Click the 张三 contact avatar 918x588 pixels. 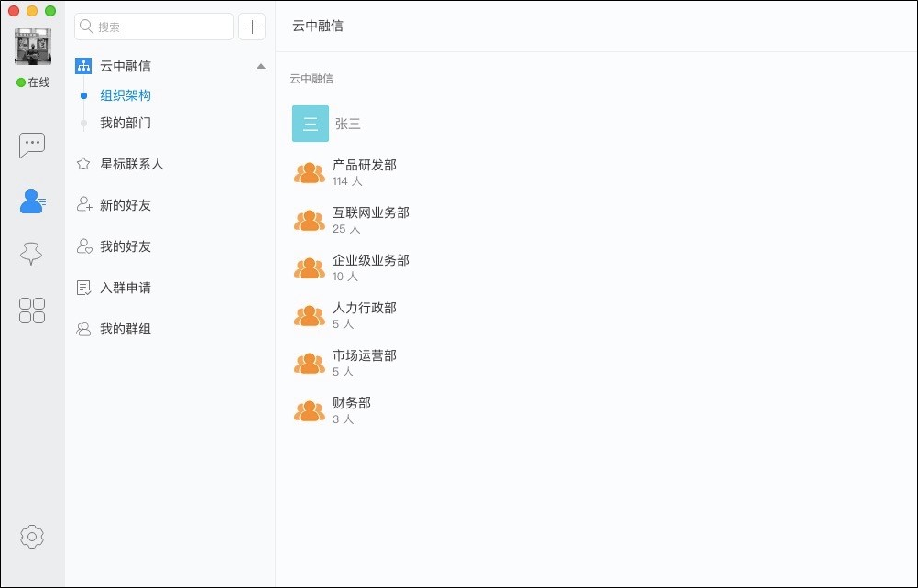(310, 123)
